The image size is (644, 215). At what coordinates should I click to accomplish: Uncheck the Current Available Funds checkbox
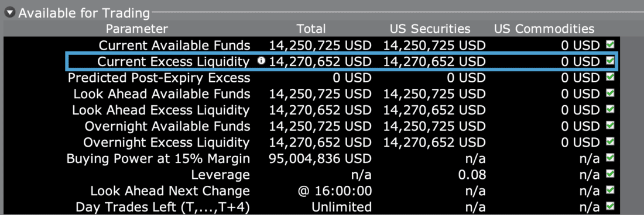[x=610, y=44]
